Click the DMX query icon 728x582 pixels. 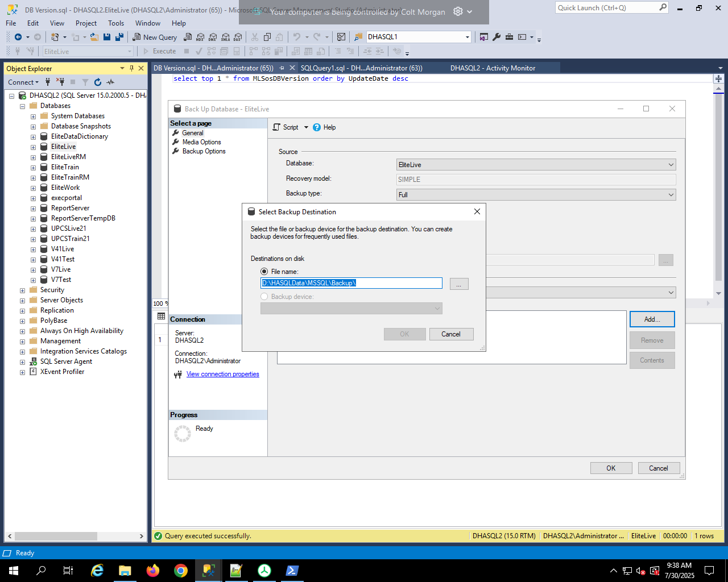[x=213, y=37]
